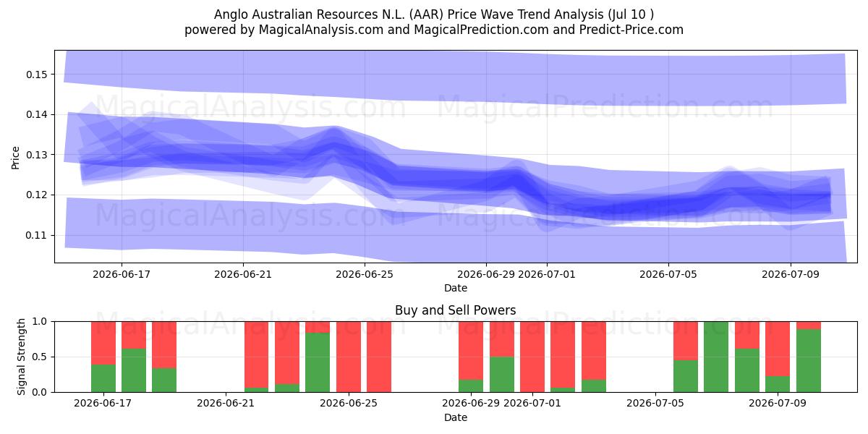Select the all-red bar above the 2026-06-25 tick

tap(349, 357)
